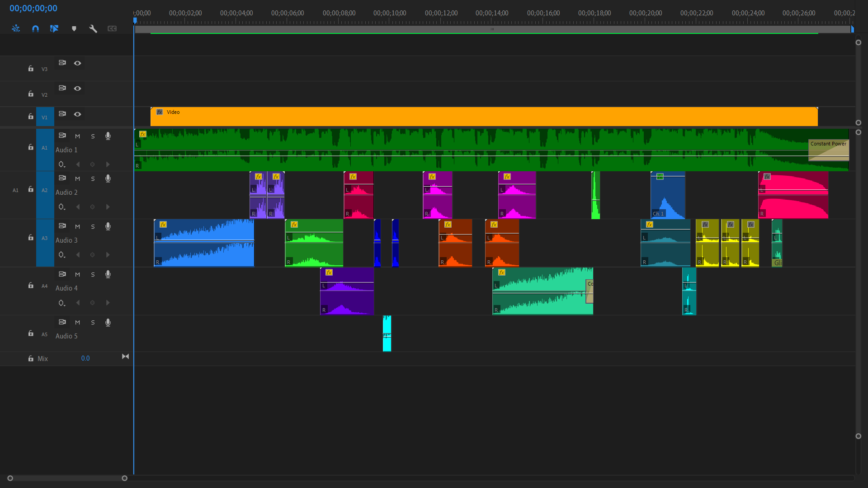
Task: Solo the Audio 3 track
Action: click(x=93, y=226)
